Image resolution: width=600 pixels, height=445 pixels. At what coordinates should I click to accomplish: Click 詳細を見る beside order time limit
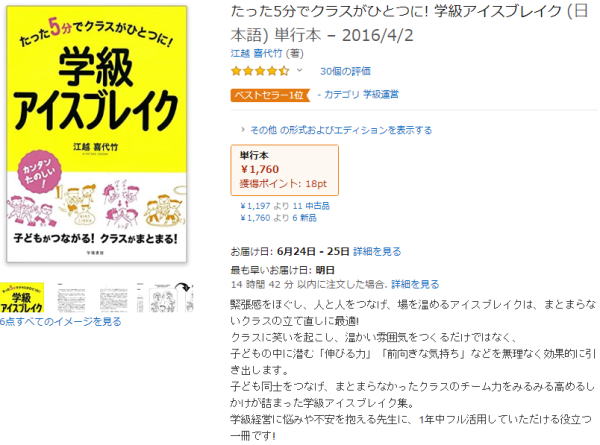[x=415, y=284]
